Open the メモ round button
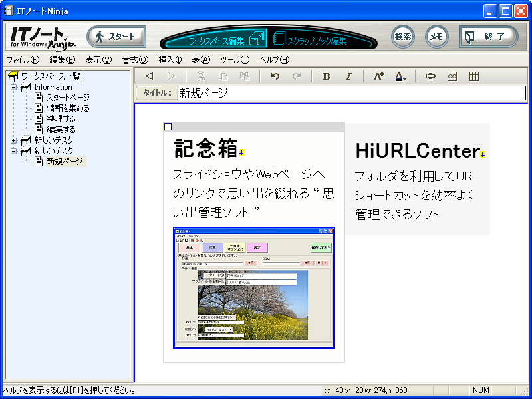Screen dimensions: 532x399 pos(437,37)
